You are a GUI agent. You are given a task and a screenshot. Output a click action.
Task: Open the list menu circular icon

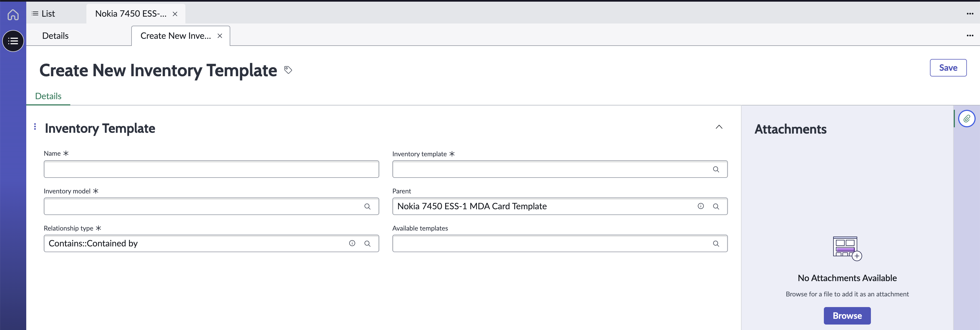[x=13, y=41]
